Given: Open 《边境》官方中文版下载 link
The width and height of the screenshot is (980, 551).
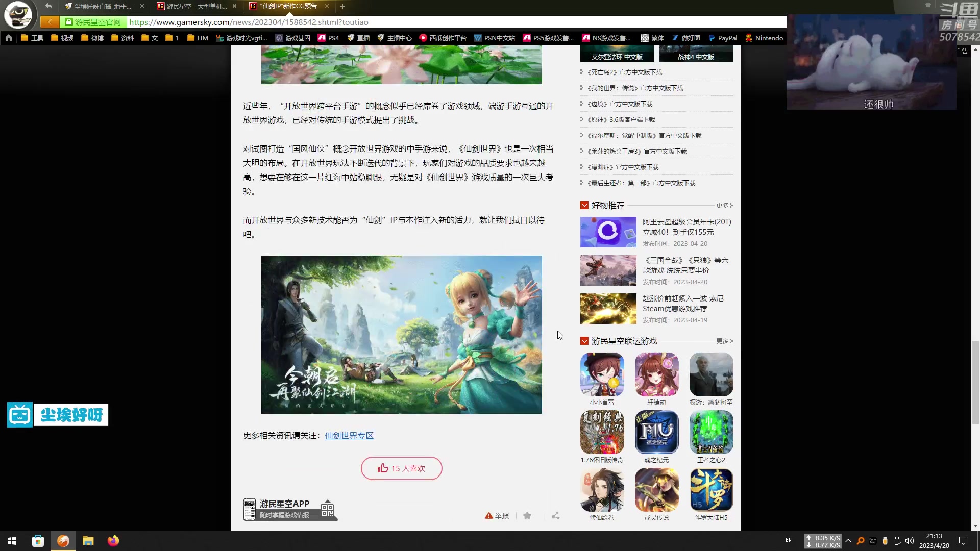Looking at the screenshot, I should coord(620,104).
